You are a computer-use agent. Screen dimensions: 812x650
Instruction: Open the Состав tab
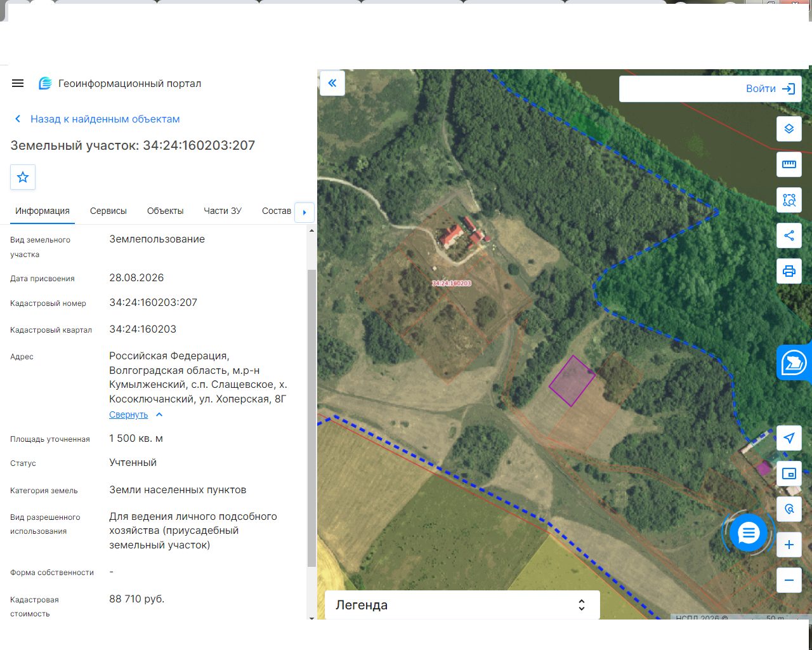point(277,211)
